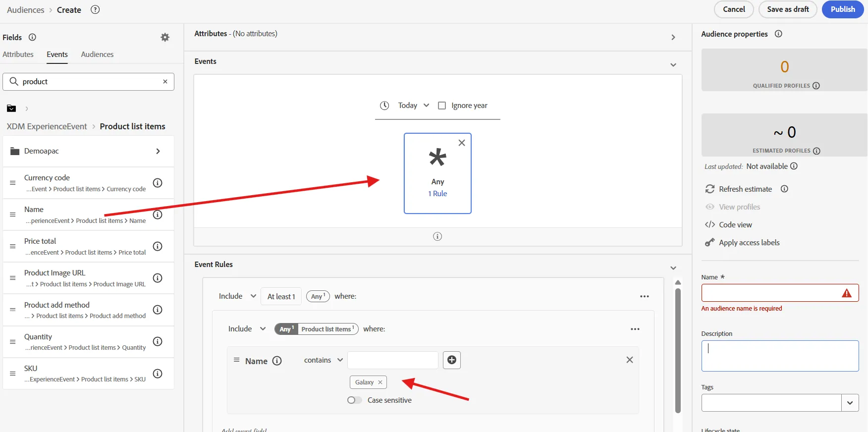This screenshot has height=432, width=868.
Task: Open the Audiences Create help icon
Action: click(x=95, y=9)
